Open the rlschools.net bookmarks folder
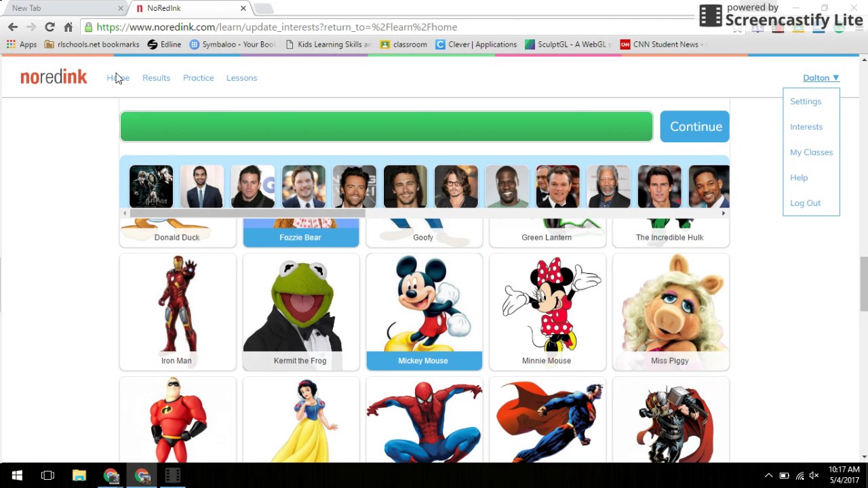Viewport: 868px width, 488px height. coord(92,45)
